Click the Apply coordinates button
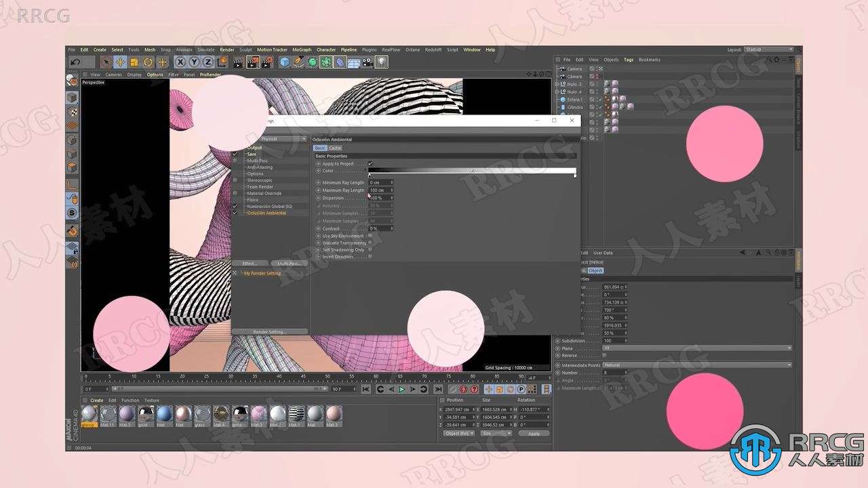 [x=534, y=433]
